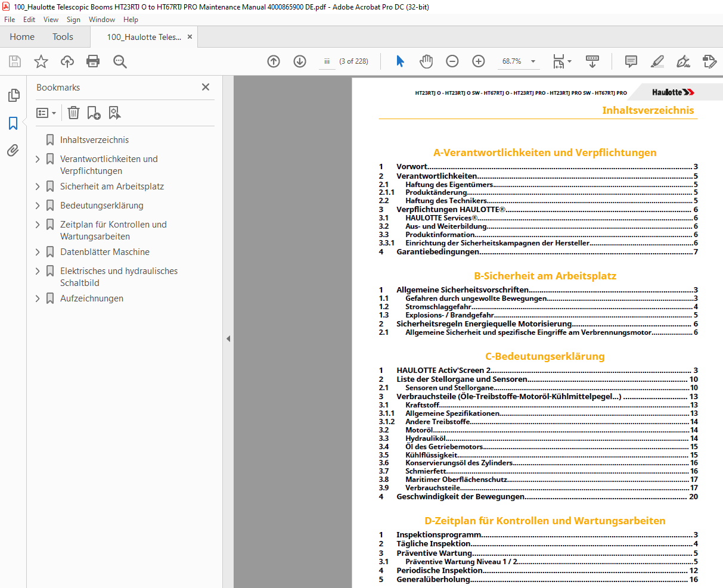Expand Sicherheit am Arbeitsplatz bookmark
The width and height of the screenshot is (723, 588).
coord(38,186)
